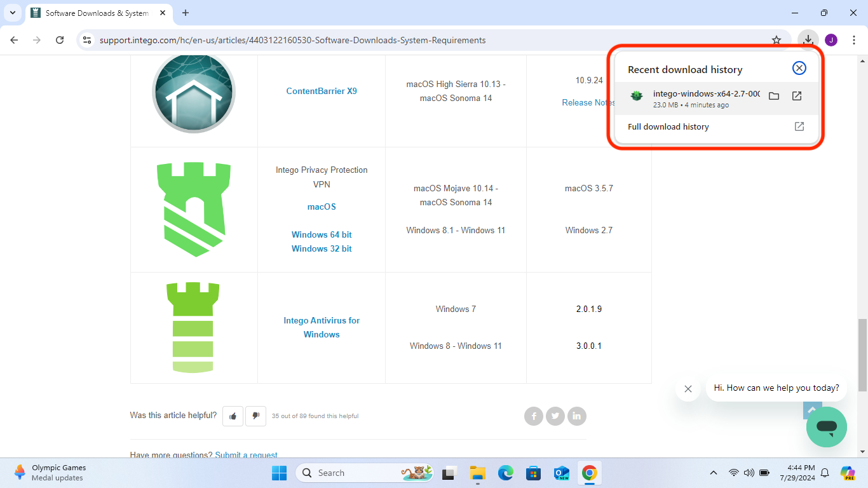
Task: Click the version 10.9.24 text
Action: point(589,80)
